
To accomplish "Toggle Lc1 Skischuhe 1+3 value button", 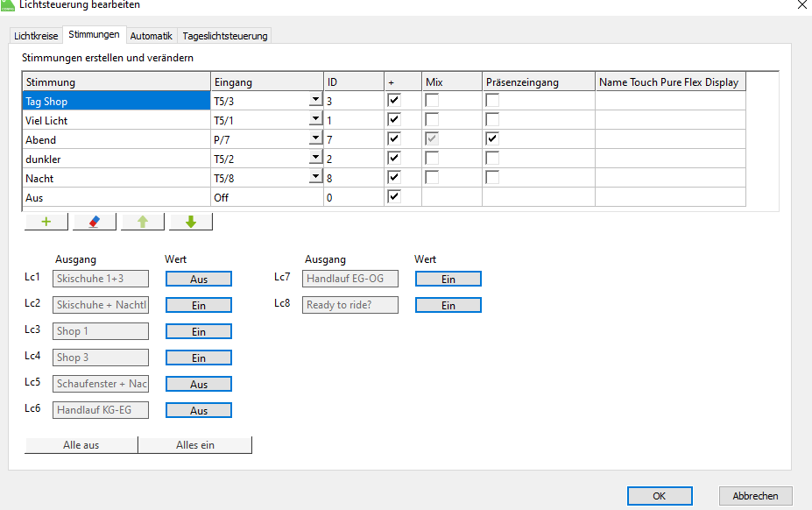I will point(199,279).
